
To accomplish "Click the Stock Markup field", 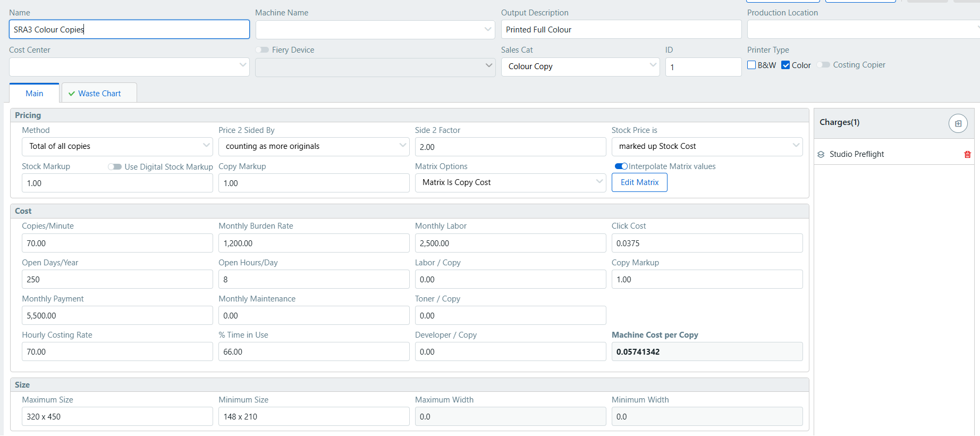I will click(117, 183).
